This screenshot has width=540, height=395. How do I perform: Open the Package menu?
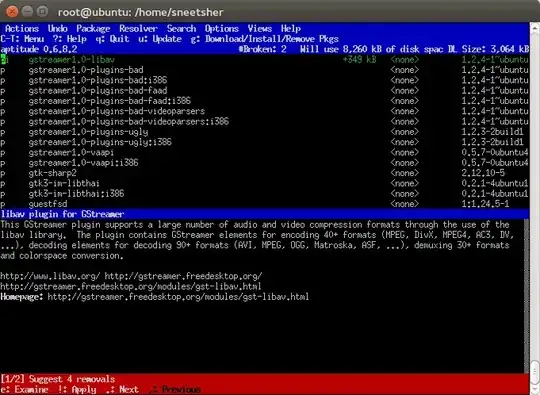coord(93,29)
